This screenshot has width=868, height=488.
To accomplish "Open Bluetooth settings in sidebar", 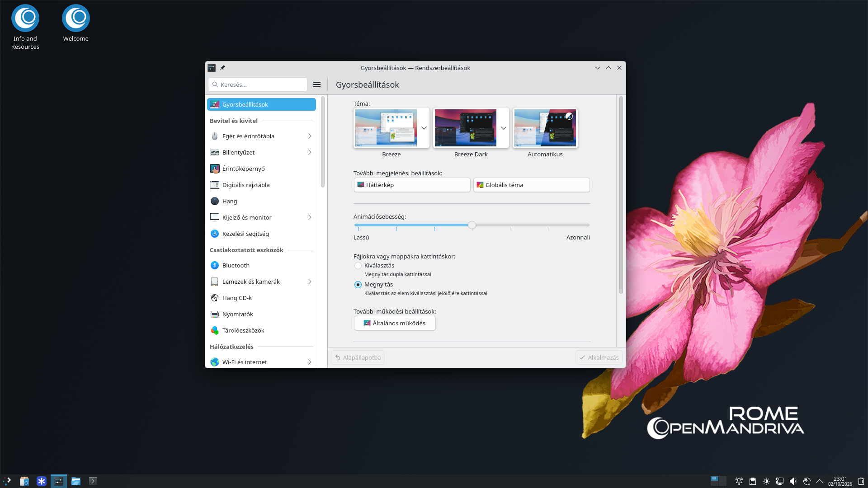I will click(x=261, y=265).
